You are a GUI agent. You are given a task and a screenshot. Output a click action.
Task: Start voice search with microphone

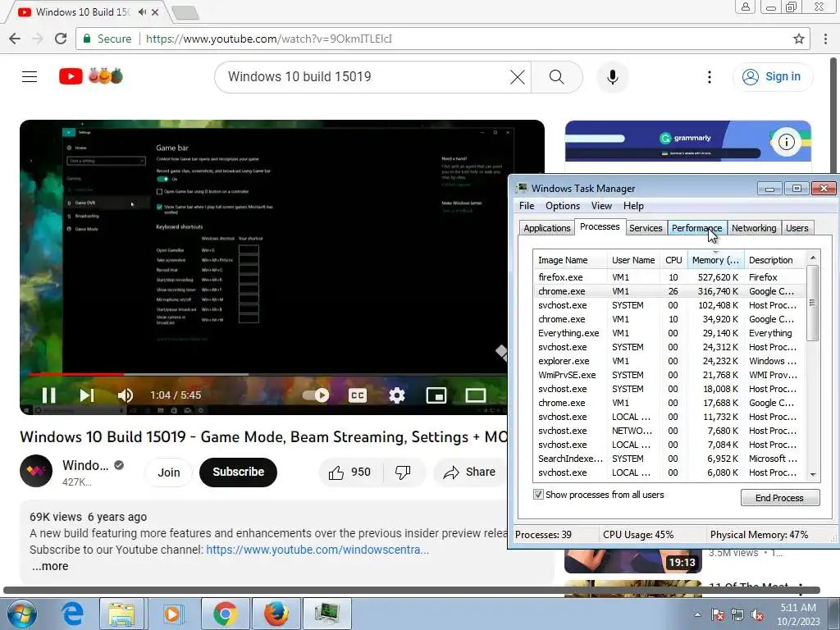(612, 77)
